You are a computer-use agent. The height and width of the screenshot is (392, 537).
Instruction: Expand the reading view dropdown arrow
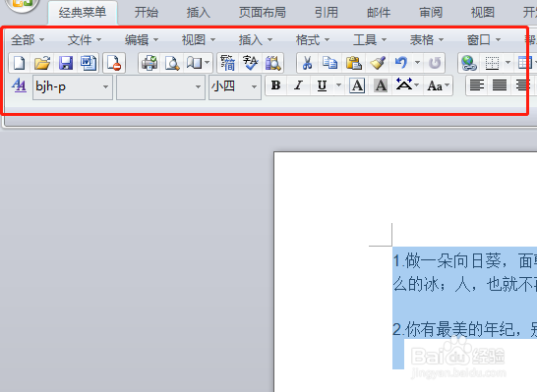click(207, 63)
